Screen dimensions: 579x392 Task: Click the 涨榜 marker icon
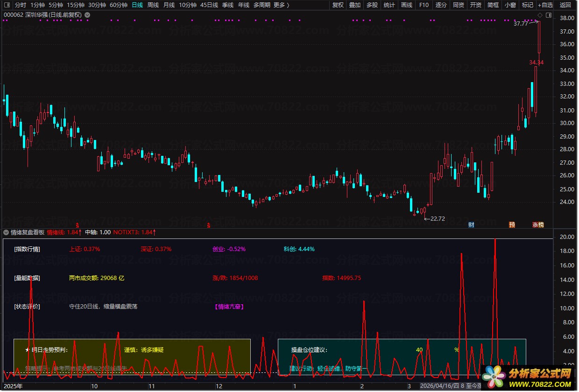(x=538, y=225)
